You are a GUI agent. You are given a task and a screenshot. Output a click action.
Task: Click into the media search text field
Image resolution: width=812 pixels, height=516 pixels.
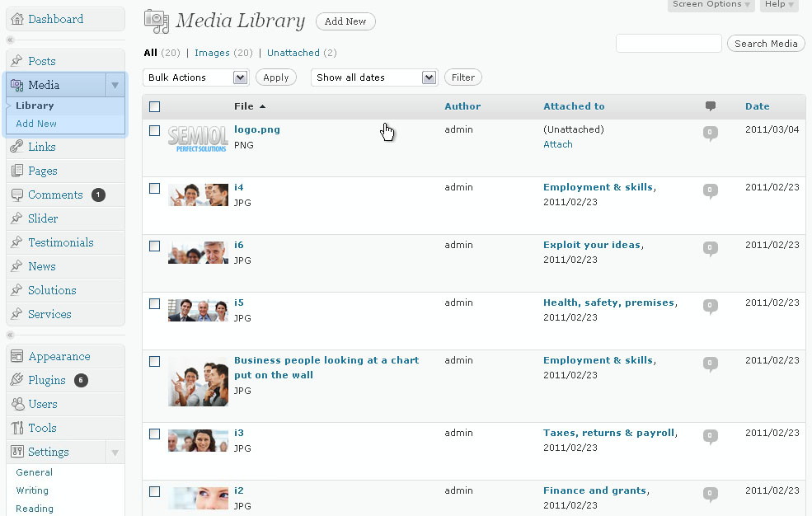coord(669,44)
